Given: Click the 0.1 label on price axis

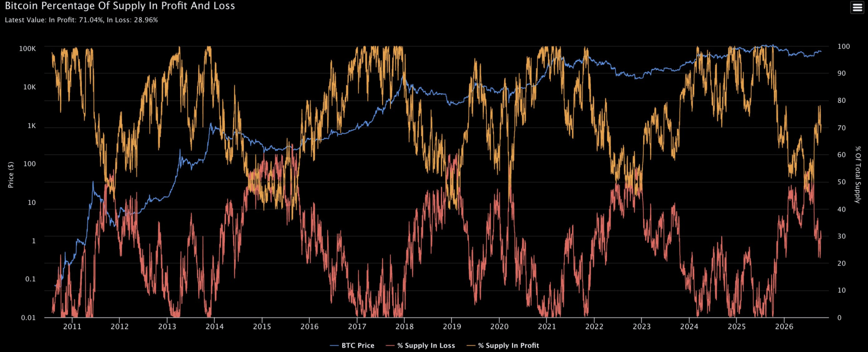Looking at the screenshot, I should tap(31, 279).
